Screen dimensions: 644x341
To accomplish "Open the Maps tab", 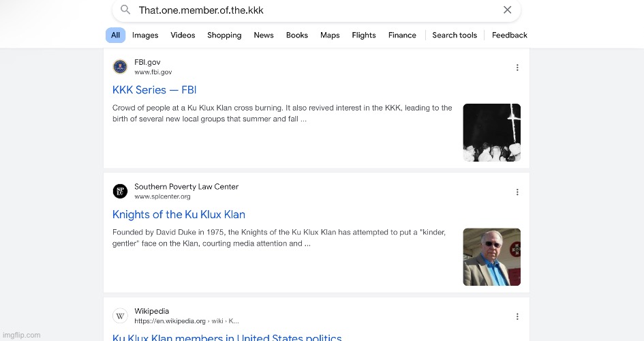I will (x=330, y=35).
